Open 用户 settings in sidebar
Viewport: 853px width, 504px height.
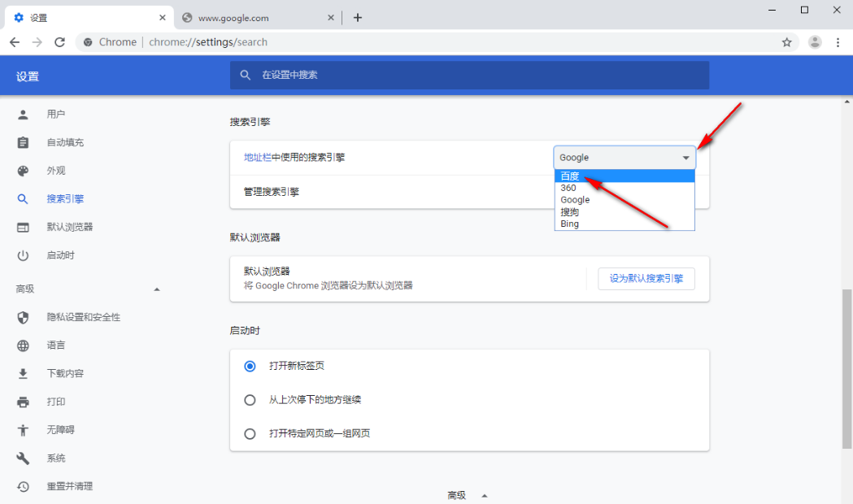point(56,114)
